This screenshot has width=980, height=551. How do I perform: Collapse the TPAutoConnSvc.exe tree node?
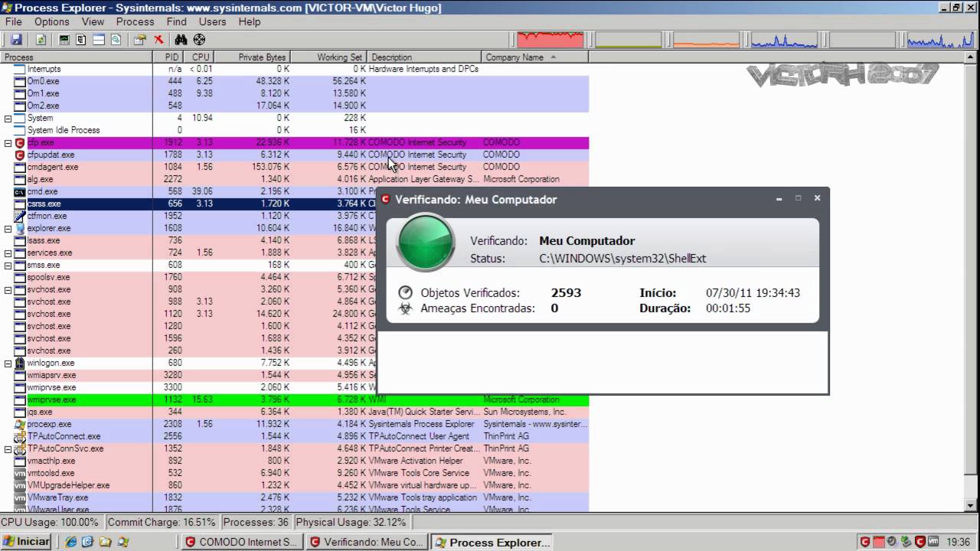8,448
